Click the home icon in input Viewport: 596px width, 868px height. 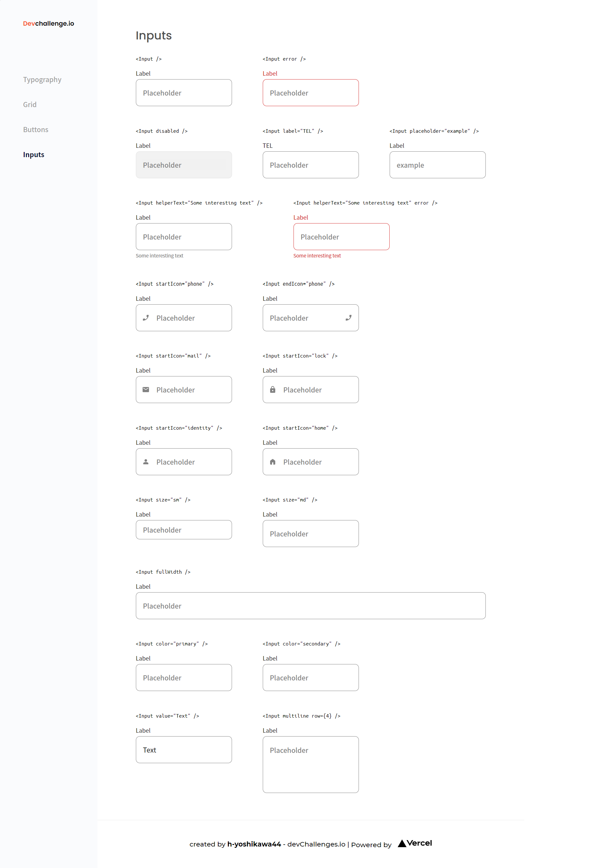tap(273, 462)
